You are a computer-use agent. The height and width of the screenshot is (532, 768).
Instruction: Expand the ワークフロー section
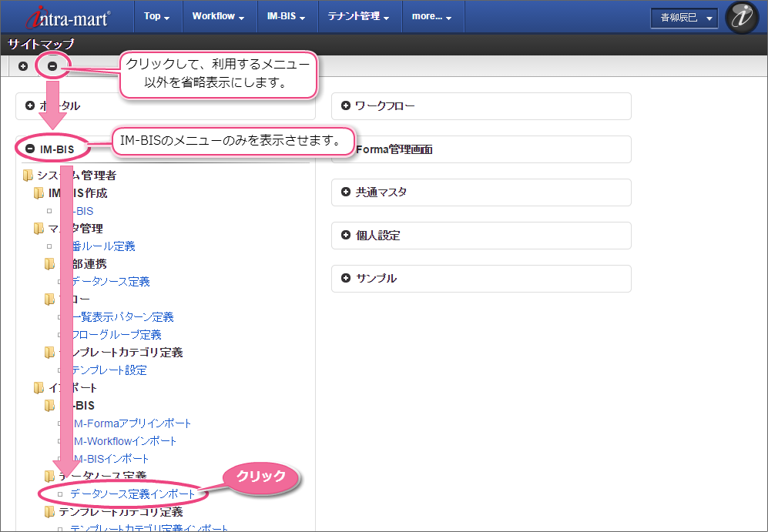pos(346,105)
